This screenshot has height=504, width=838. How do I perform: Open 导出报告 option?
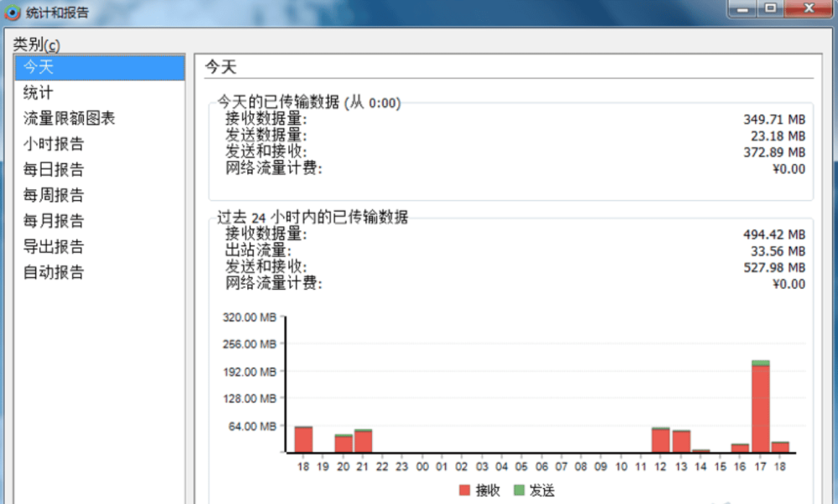coord(100,247)
